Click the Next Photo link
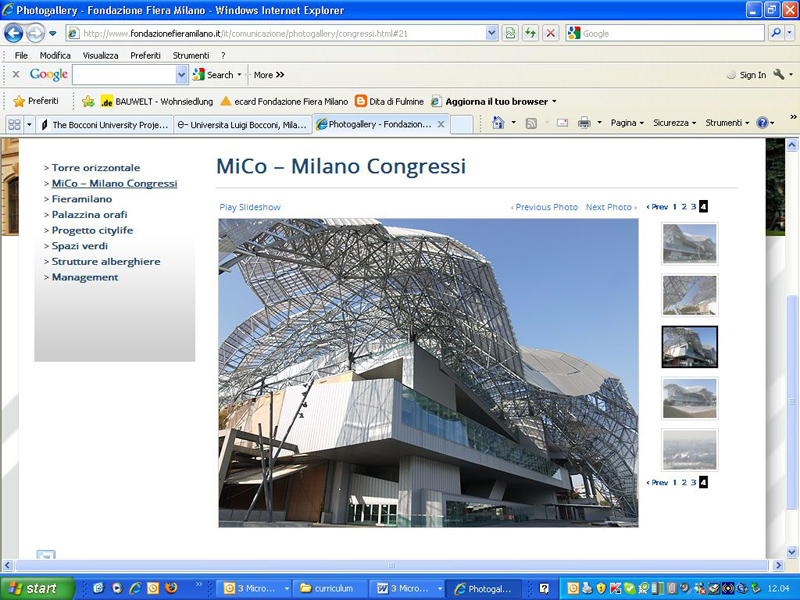Image resolution: width=800 pixels, height=600 pixels. [x=611, y=207]
